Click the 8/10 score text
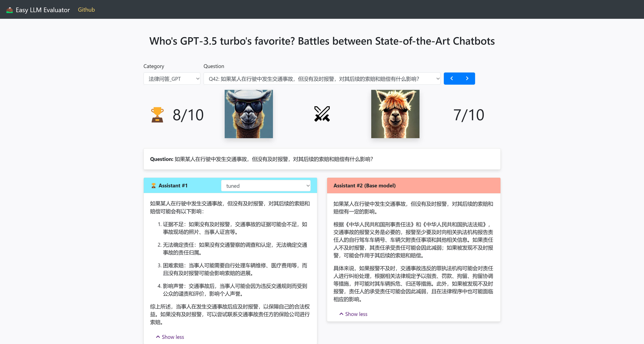This screenshot has width=644, height=344. coord(188,115)
